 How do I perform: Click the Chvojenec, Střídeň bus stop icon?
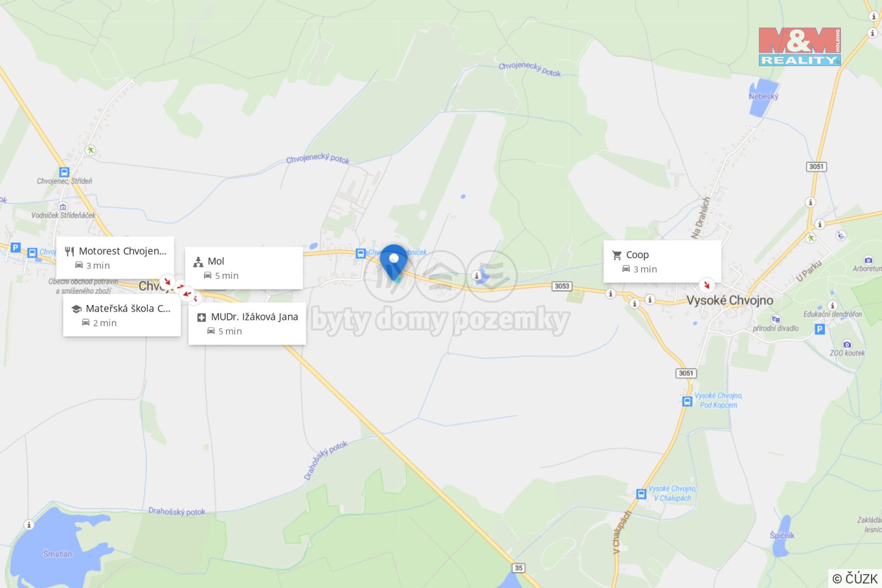(64, 172)
